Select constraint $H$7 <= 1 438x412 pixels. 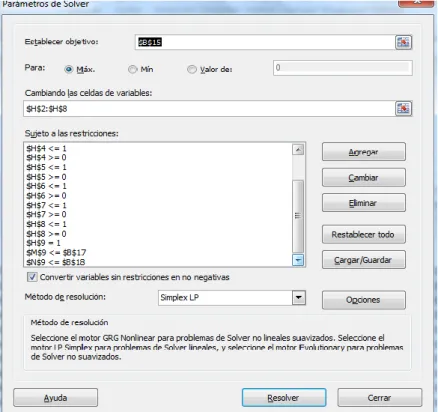point(46,205)
